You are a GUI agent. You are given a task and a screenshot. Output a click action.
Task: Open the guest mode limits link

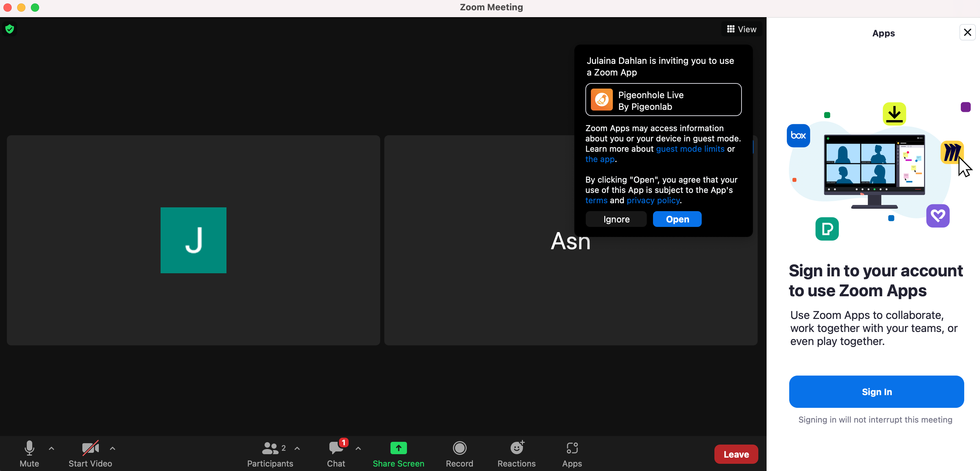coord(690,149)
